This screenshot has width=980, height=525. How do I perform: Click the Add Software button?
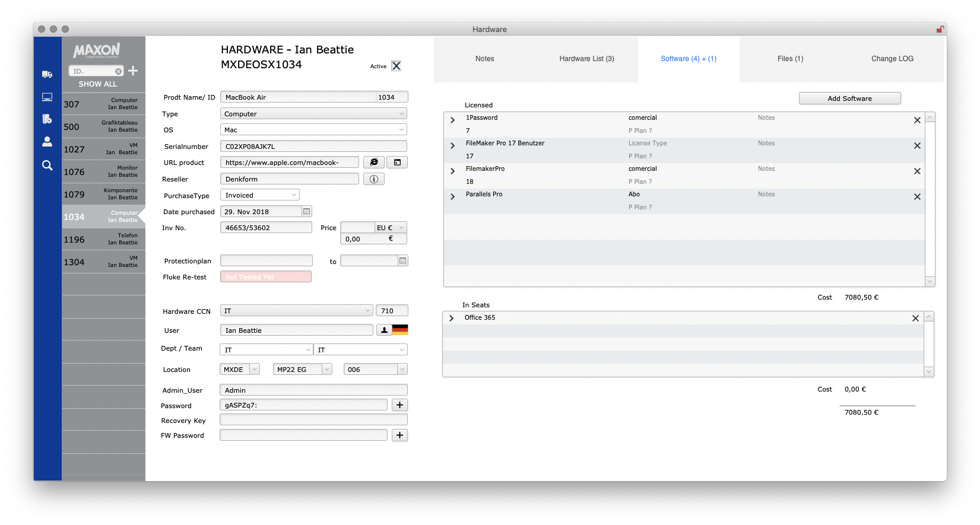tap(849, 98)
